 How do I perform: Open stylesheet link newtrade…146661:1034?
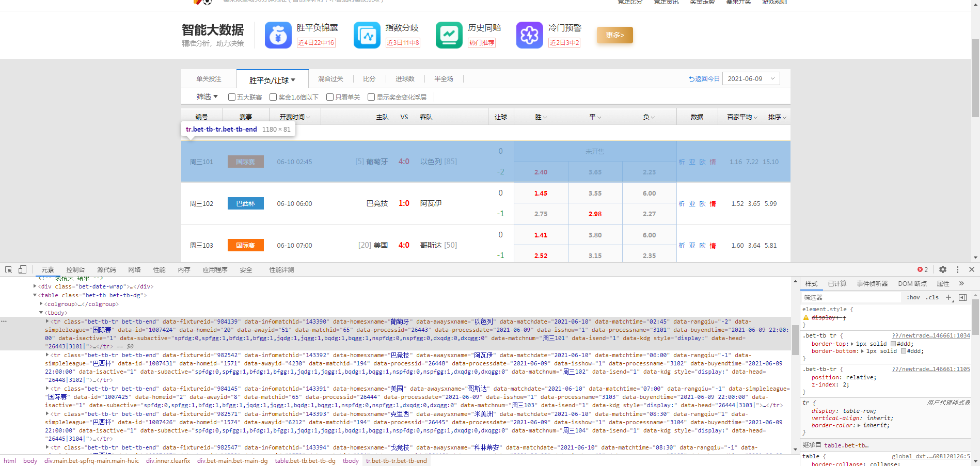coord(931,335)
